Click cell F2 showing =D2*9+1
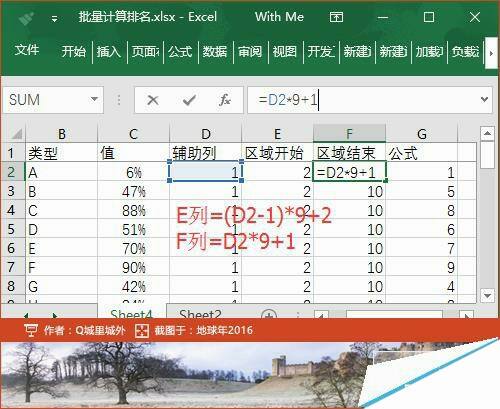This screenshot has height=409, width=500. (349, 172)
